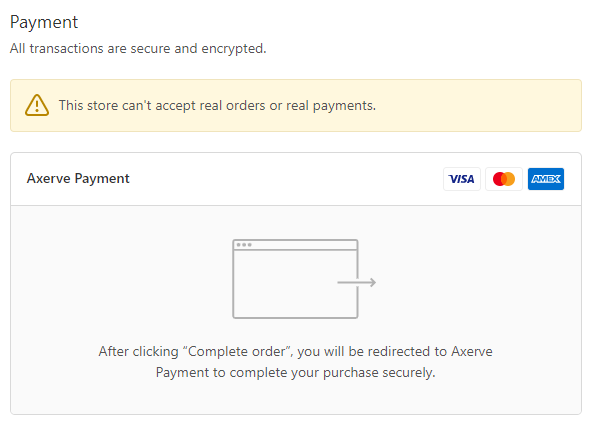Click "All transactions are secure and encrypted" text

coord(138,48)
